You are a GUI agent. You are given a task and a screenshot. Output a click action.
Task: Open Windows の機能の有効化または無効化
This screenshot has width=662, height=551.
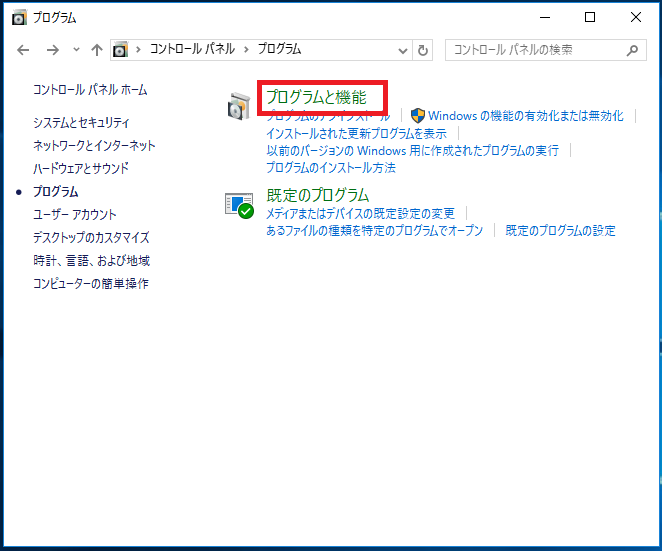click(x=526, y=116)
